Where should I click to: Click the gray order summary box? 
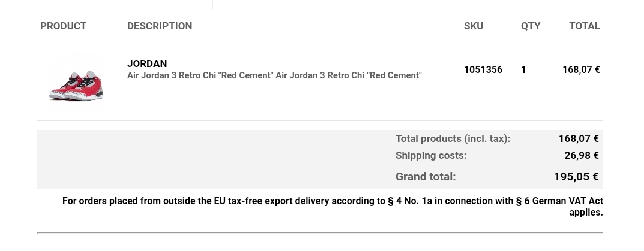320,159
